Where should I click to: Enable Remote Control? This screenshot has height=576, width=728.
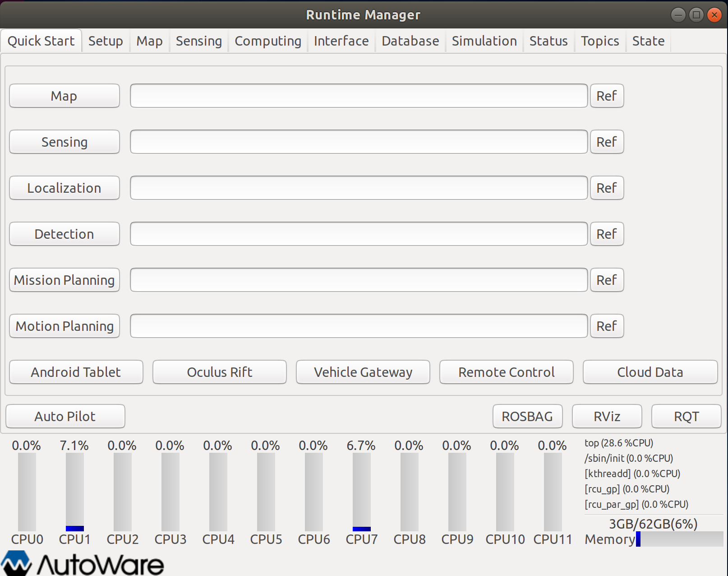click(x=506, y=372)
